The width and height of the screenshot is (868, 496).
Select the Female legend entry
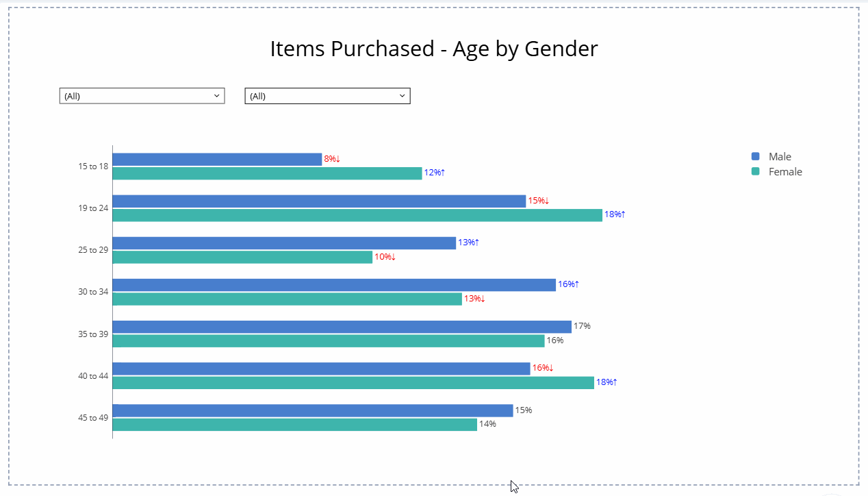[785, 171]
